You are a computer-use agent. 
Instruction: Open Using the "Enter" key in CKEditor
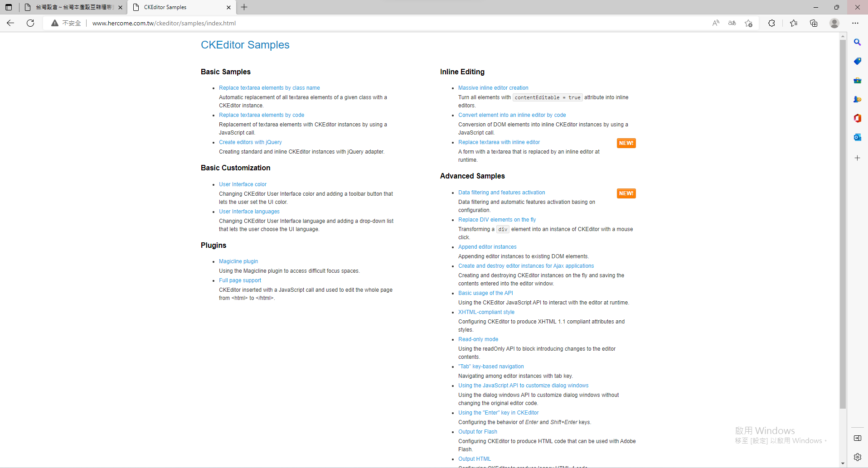click(x=498, y=413)
